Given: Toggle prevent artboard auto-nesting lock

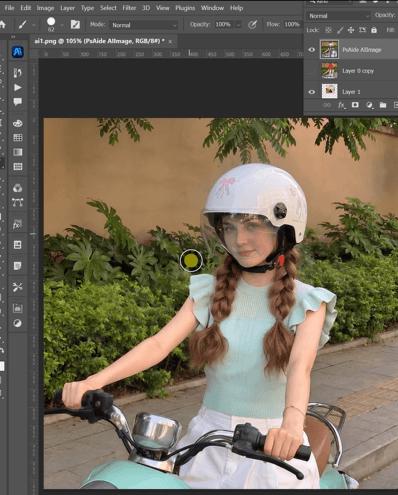Looking at the screenshot, I should click(362, 30).
